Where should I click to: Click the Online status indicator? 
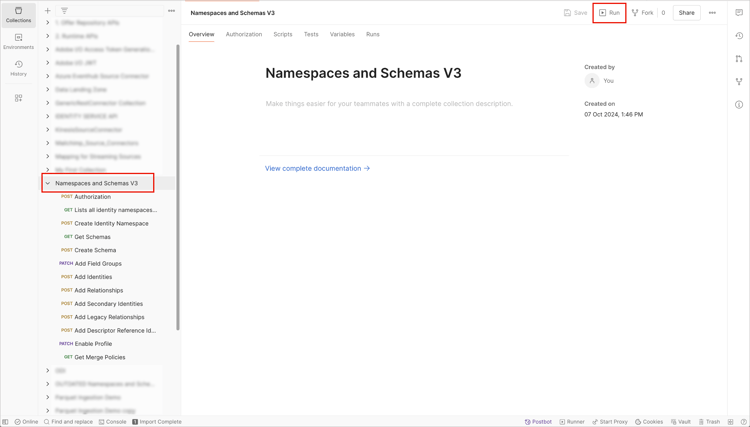pos(26,422)
